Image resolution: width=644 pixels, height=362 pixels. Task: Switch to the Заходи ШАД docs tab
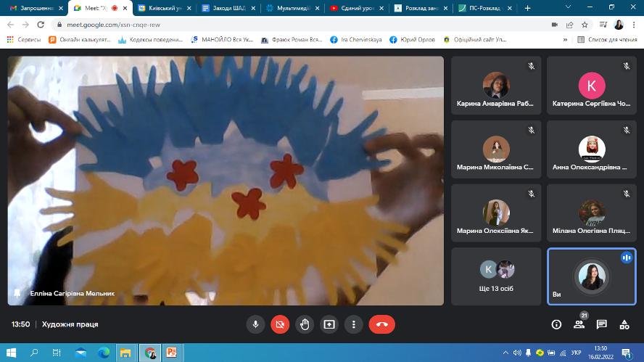[x=228, y=8]
